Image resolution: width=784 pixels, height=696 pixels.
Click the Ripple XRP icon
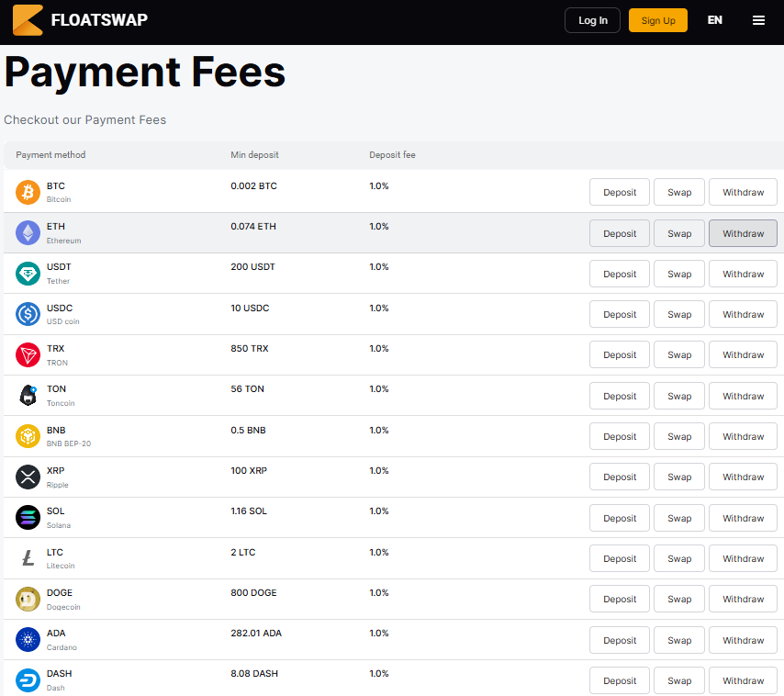(x=28, y=477)
